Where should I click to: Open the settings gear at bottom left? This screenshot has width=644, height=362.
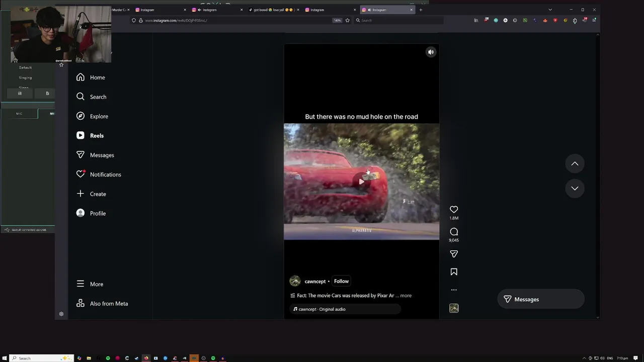tap(61, 314)
